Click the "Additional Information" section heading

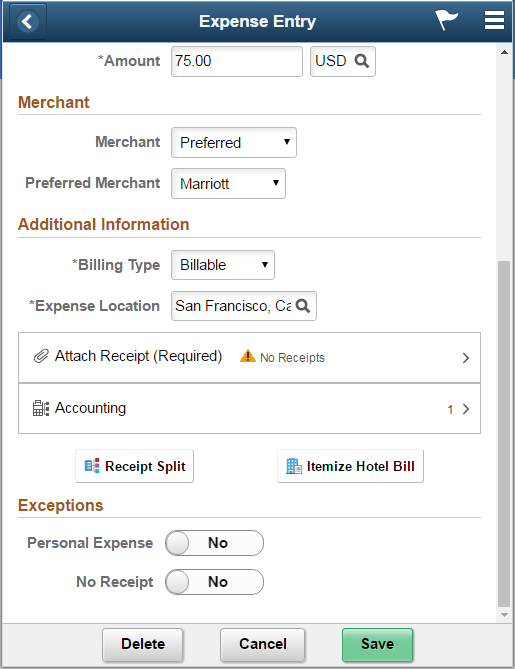[103, 224]
